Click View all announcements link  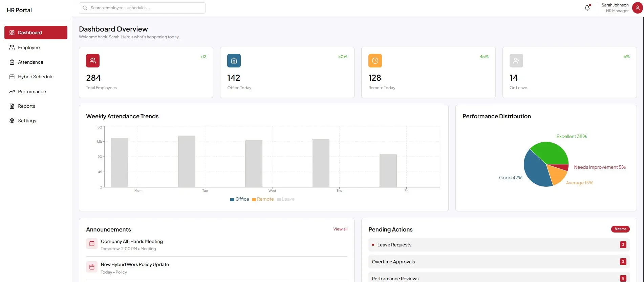click(x=340, y=229)
